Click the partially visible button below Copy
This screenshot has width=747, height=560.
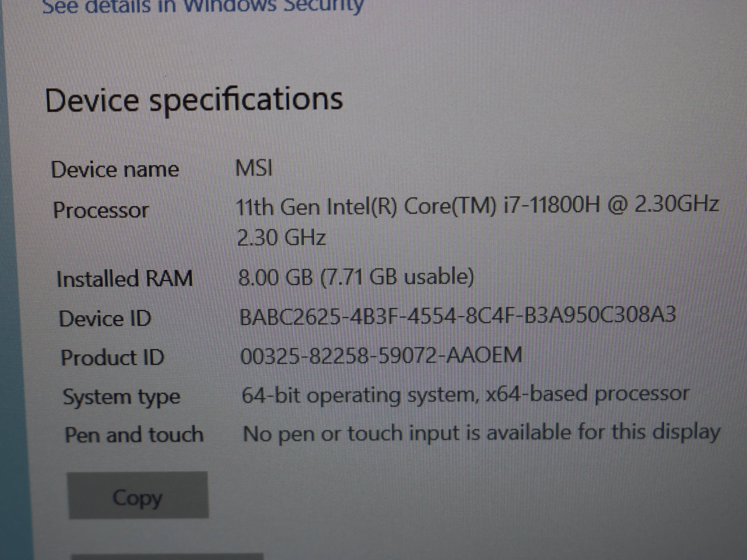167,556
